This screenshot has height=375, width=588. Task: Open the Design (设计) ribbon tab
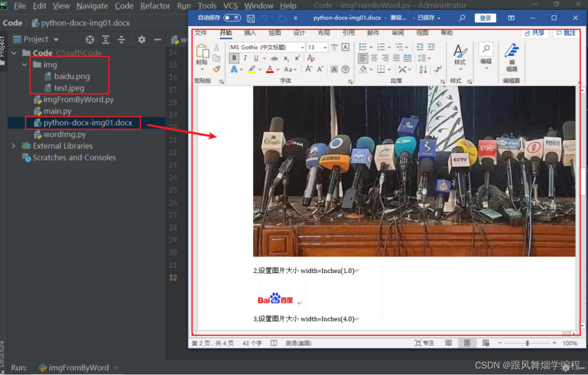[x=299, y=33]
